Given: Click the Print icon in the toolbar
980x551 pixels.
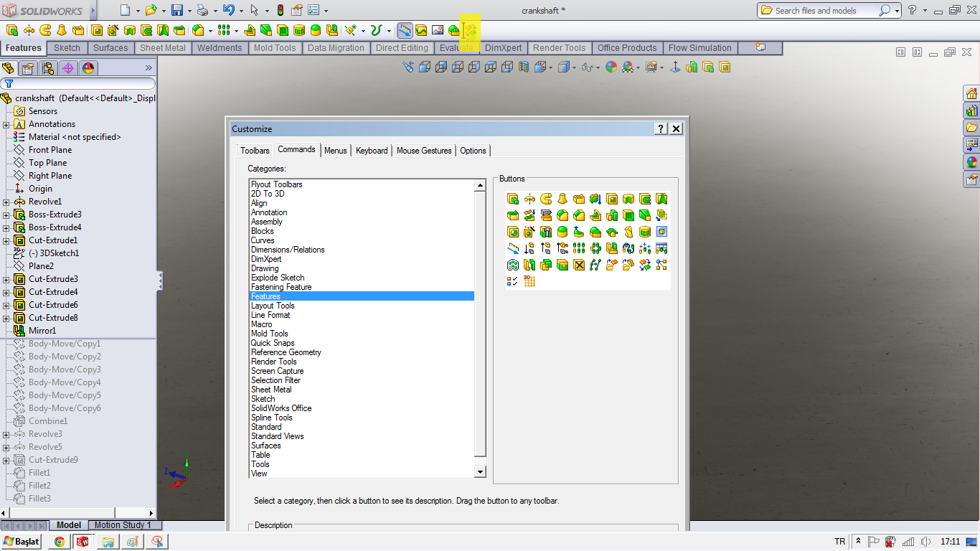Looking at the screenshot, I should click(x=202, y=10).
